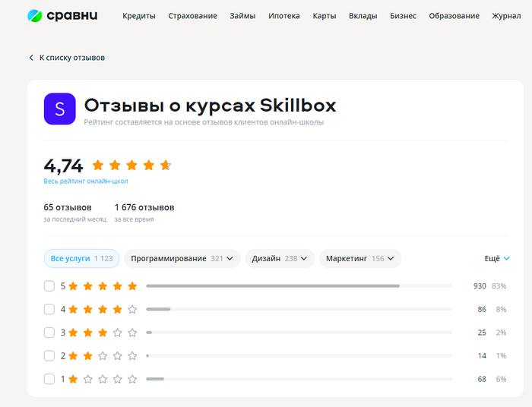This screenshot has height=407, width=532.
Task: Click the 86 reviews count in 4-star row
Action: coord(482,309)
